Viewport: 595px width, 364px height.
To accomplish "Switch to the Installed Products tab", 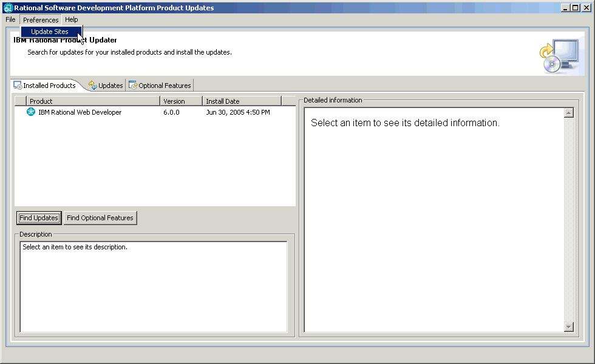I will pos(45,86).
